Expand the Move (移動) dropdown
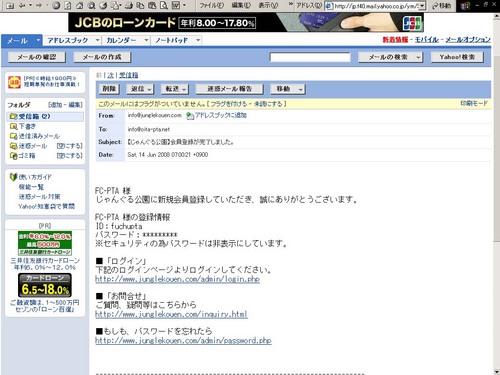 click(x=301, y=89)
